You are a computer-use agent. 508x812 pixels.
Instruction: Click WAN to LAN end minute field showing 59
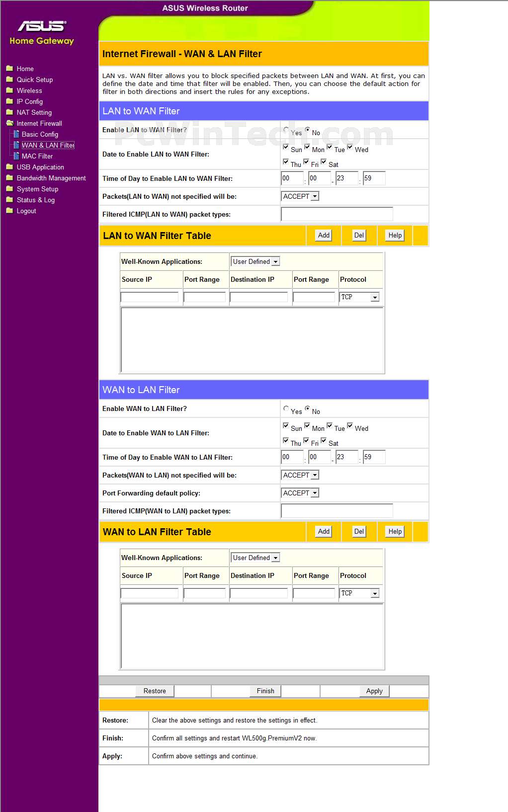coord(374,457)
